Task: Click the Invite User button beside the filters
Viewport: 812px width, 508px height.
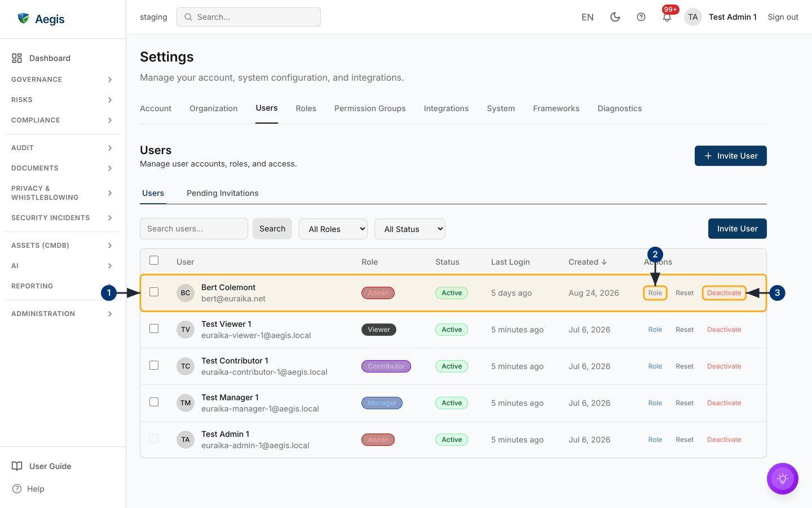Action: (x=738, y=229)
